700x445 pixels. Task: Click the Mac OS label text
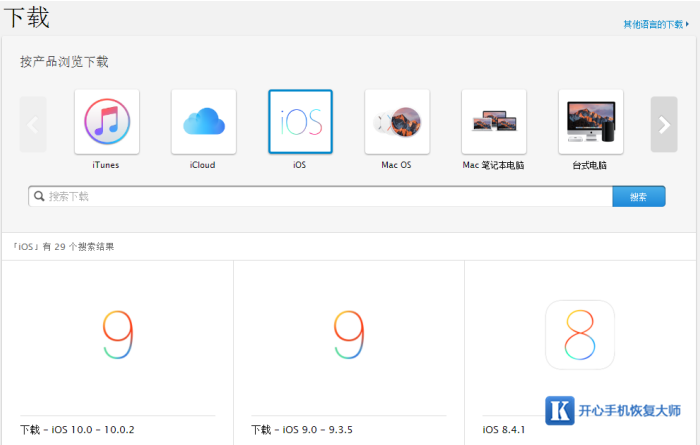[x=396, y=165]
